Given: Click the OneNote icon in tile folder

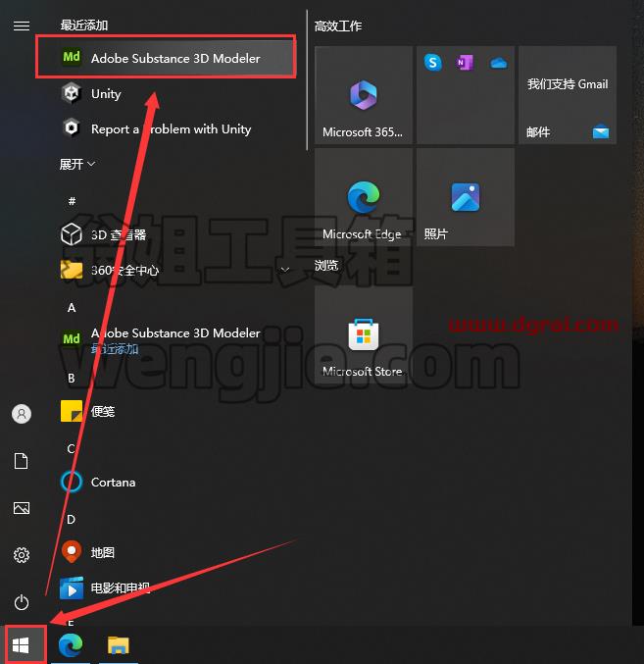Looking at the screenshot, I should [x=465, y=63].
